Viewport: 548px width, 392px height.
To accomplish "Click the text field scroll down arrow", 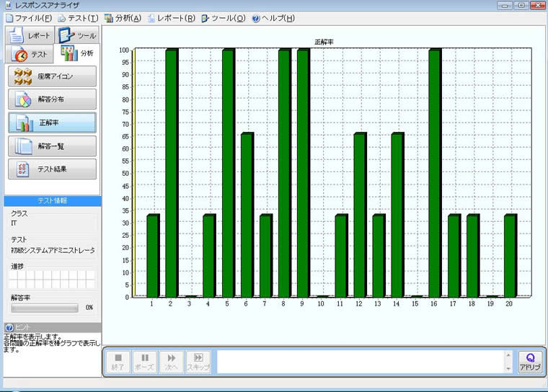I will click(508, 368).
